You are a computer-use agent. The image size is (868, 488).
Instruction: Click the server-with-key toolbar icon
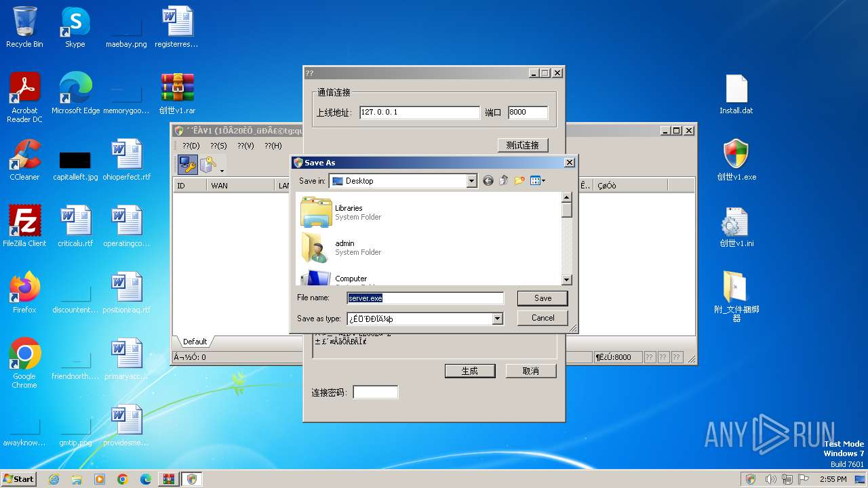[208, 165]
